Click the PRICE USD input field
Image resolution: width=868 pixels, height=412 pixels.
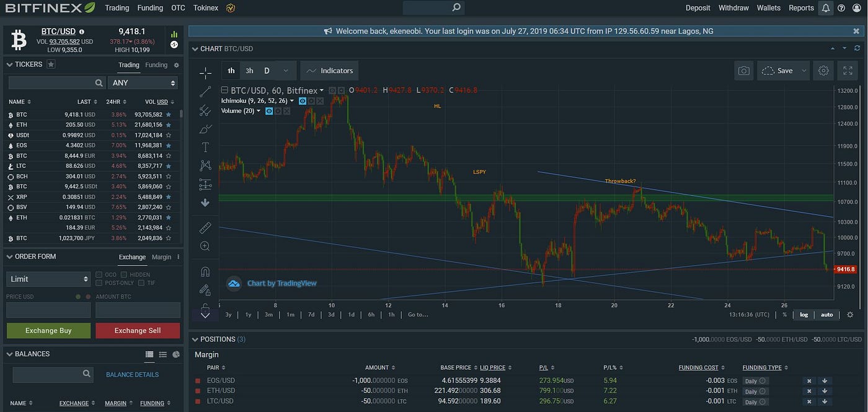tap(48, 310)
